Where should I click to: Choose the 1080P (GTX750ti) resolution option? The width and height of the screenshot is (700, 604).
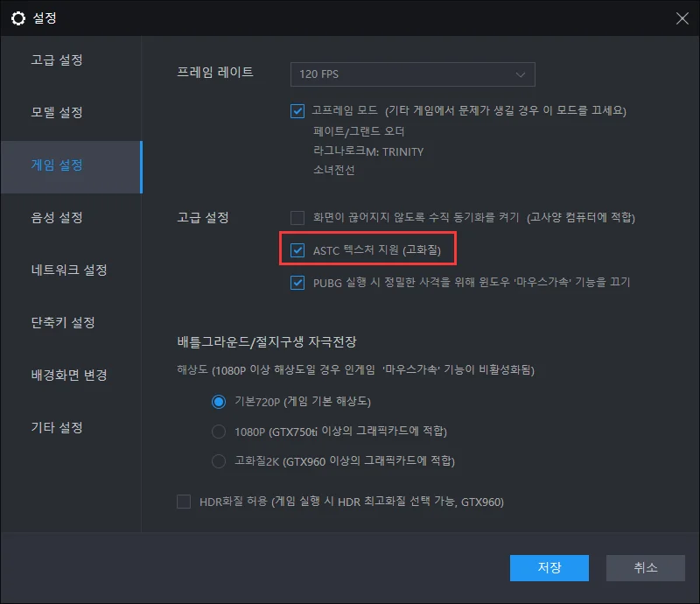tap(218, 432)
